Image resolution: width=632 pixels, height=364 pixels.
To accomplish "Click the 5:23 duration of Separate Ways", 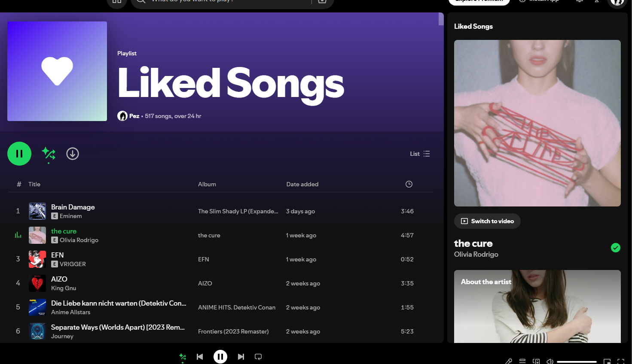I will pos(407,331).
